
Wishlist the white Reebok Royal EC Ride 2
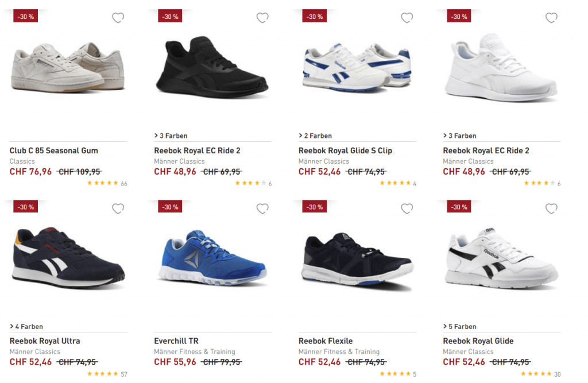coord(551,18)
